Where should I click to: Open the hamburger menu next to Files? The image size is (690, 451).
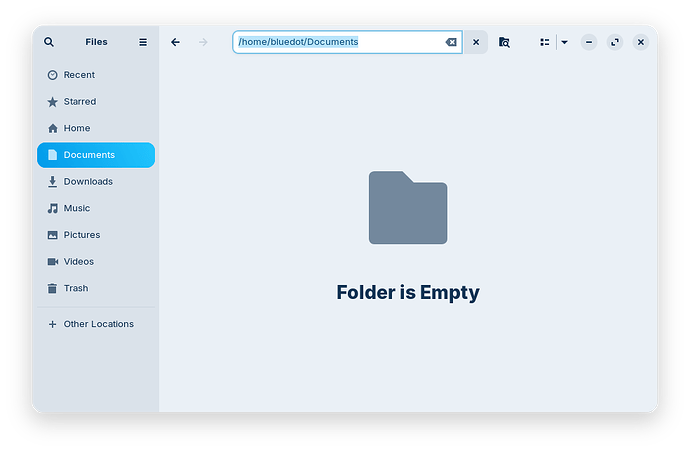(143, 42)
